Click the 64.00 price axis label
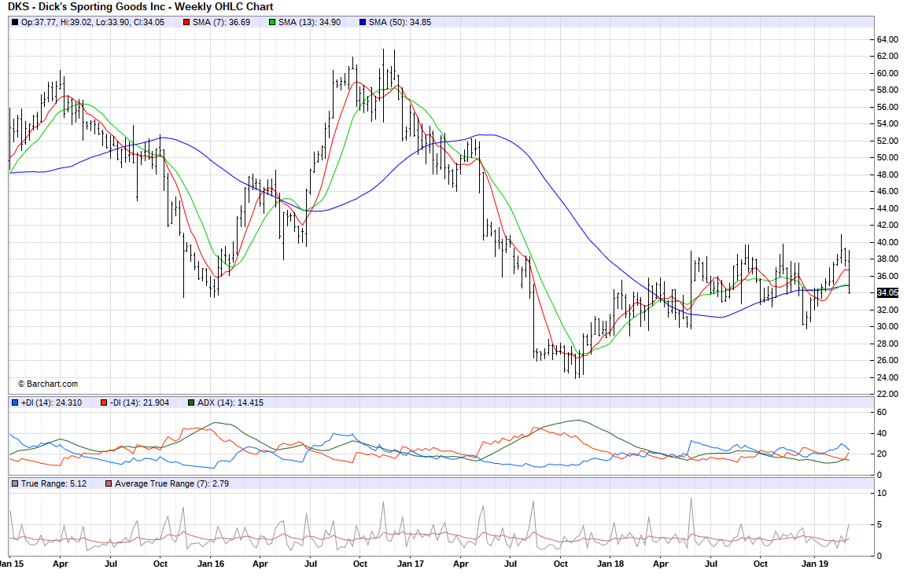Image resolution: width=907 pixels, height=588 pixels. point(887,40)
